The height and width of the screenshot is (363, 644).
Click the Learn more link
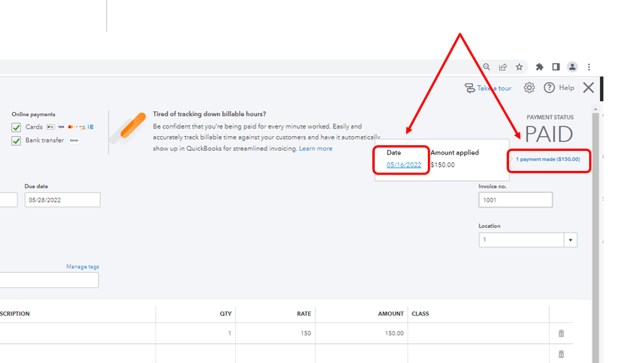[x=316, y=148]
